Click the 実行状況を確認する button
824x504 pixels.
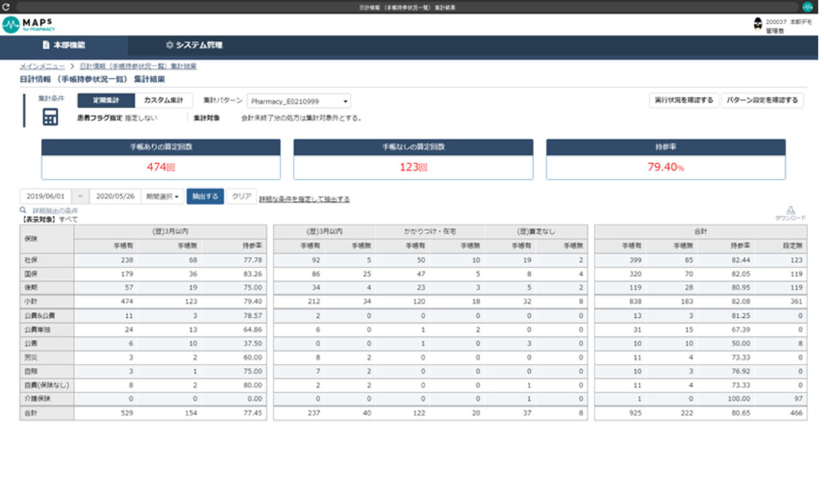684,100
